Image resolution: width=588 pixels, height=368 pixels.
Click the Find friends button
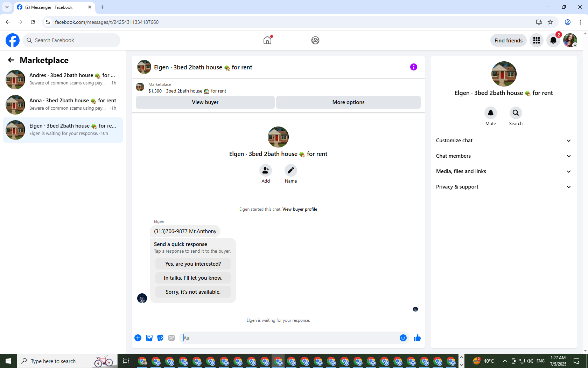click(x=509, y=40)
